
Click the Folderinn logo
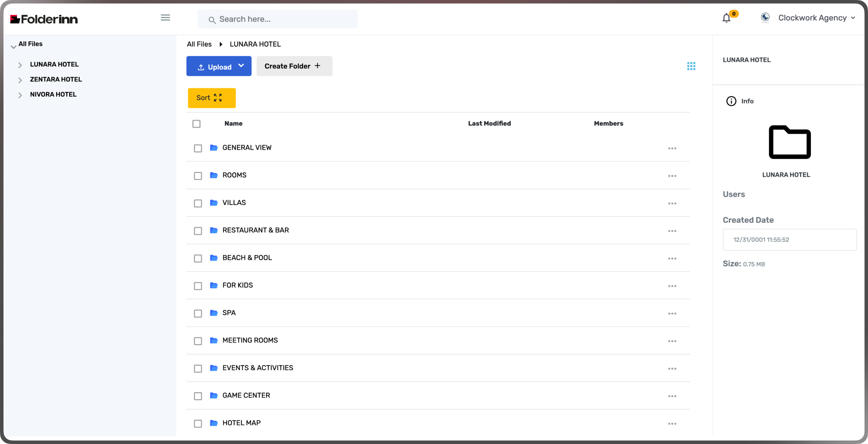(44, 19)
